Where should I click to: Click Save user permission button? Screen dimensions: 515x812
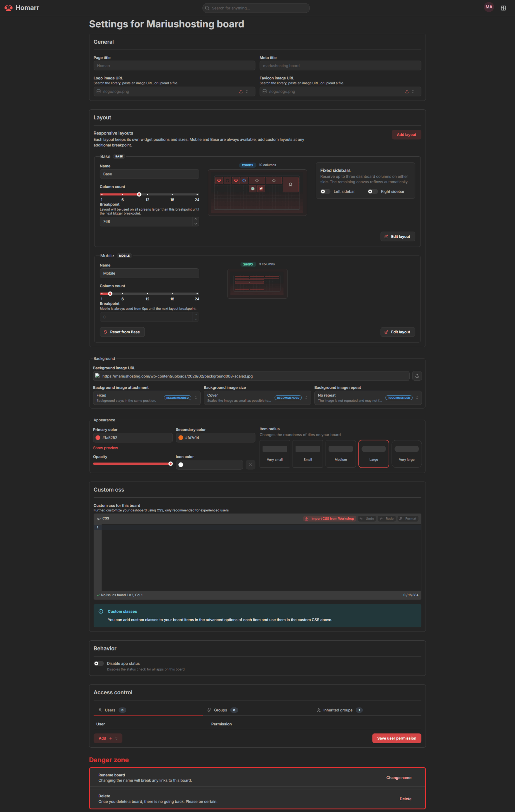tap(397, 738)
